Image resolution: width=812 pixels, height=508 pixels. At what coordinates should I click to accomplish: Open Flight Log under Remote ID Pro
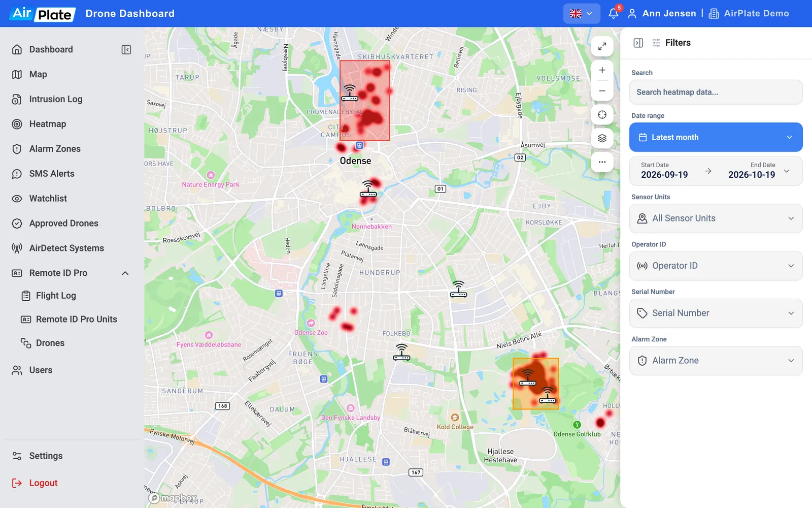pos(56,296)
